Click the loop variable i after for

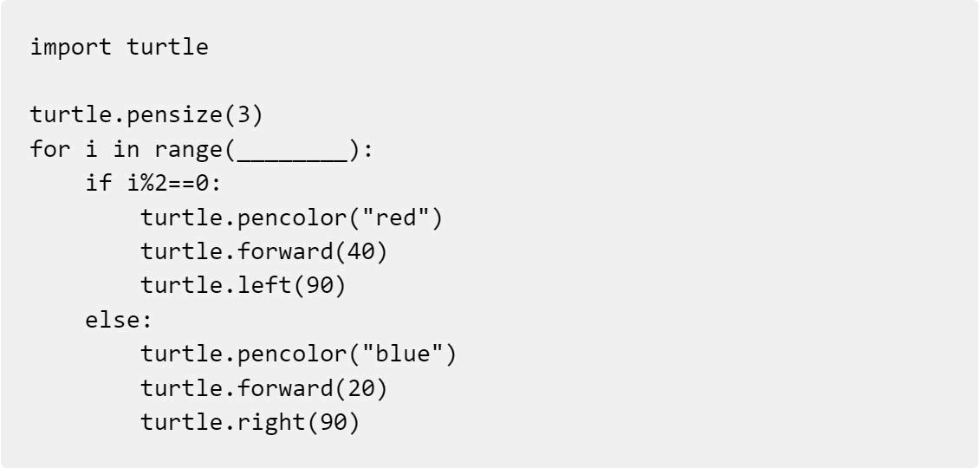point(91,150)
